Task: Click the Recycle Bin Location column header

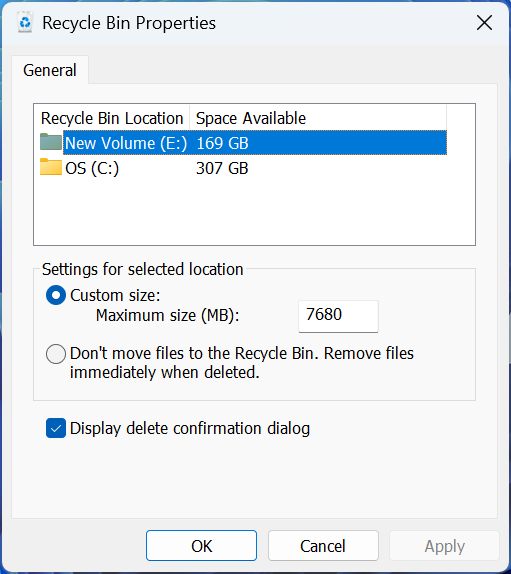Action: click(112, 118)
